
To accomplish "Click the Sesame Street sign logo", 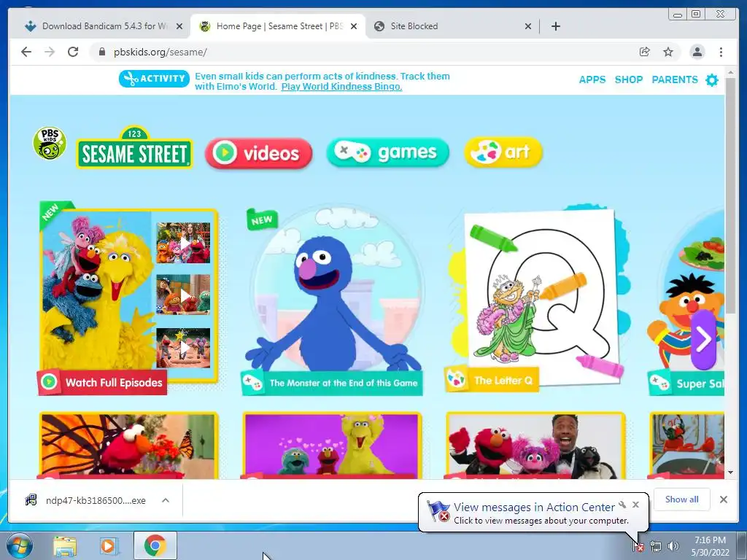I will 134,147.
